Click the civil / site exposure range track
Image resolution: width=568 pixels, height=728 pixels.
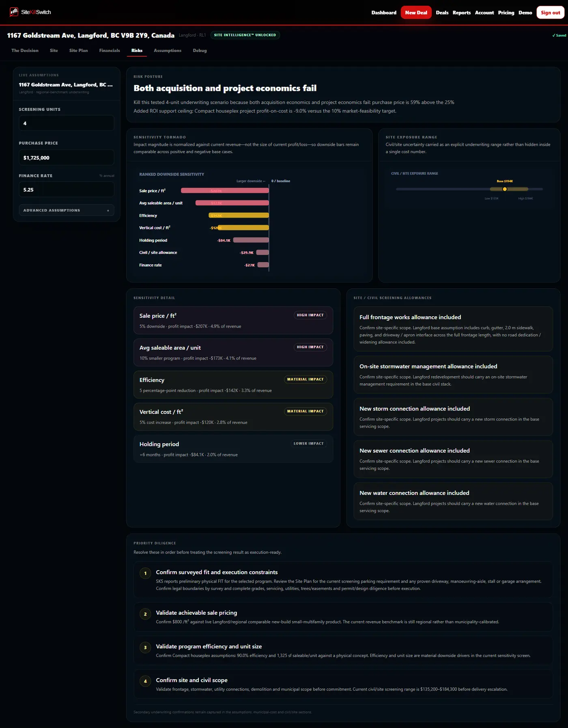469,189
